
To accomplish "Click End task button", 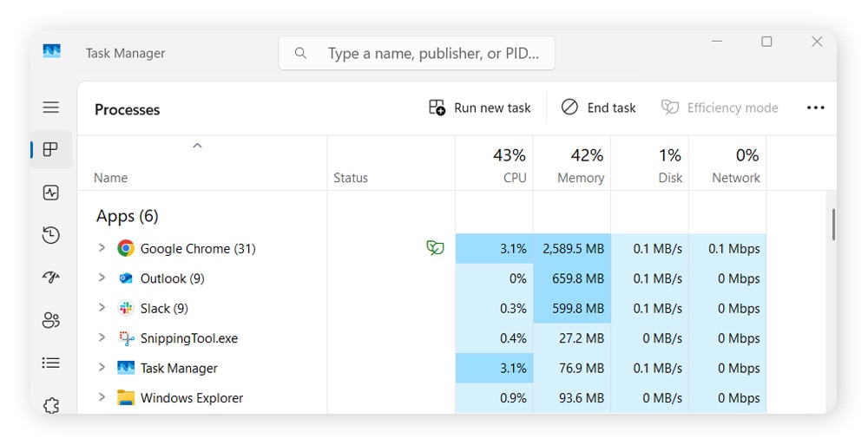I will 598,108.
